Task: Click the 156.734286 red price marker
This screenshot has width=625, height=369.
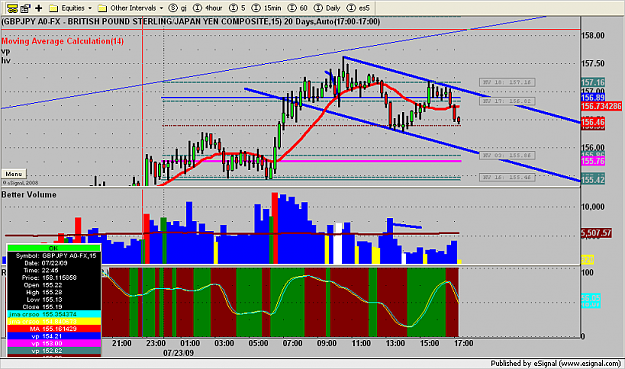Action: (601, 106)
